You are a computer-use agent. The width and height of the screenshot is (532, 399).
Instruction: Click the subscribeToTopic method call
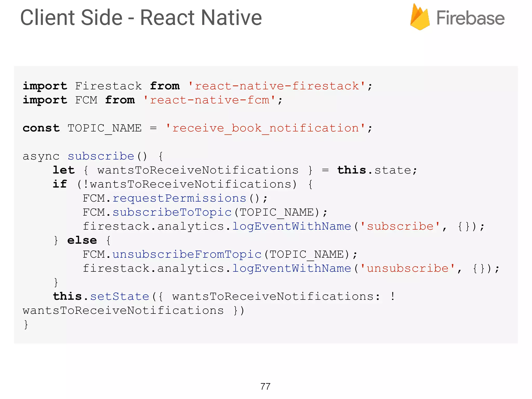[172, 212]
